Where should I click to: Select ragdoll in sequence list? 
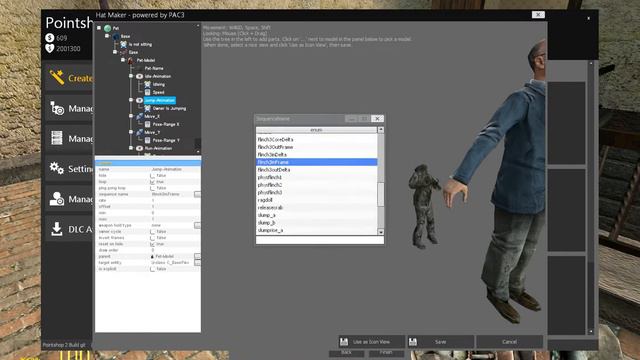tap(316, 200)
